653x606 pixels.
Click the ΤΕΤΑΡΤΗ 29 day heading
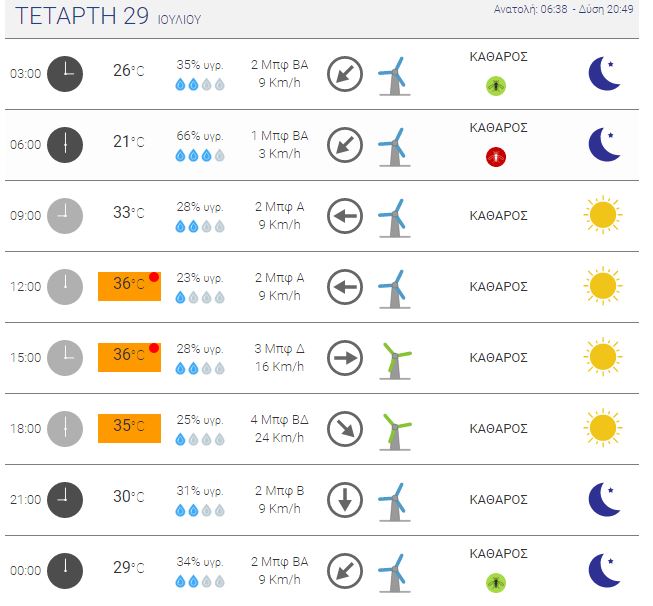click(x=82, y=16)
